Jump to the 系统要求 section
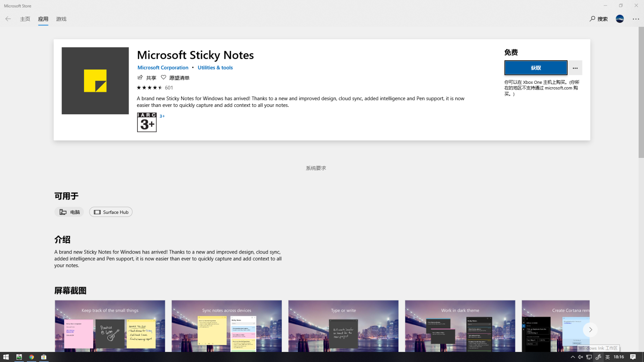This screenshot has width=644, height=362. pyautogui.click(x=316, y=168)
